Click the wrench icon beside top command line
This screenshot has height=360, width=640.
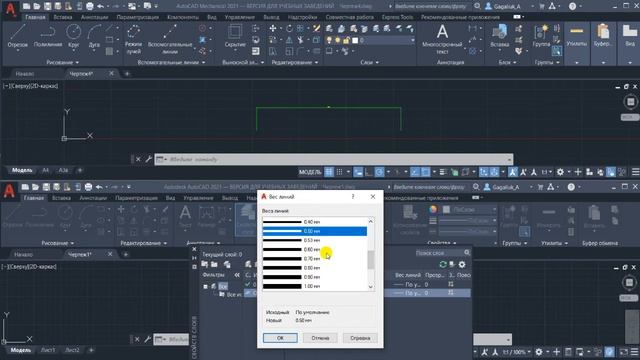(149, 159)
